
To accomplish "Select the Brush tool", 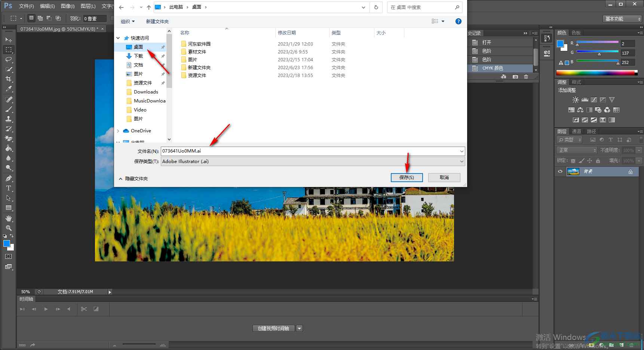I will coord(9,109).
